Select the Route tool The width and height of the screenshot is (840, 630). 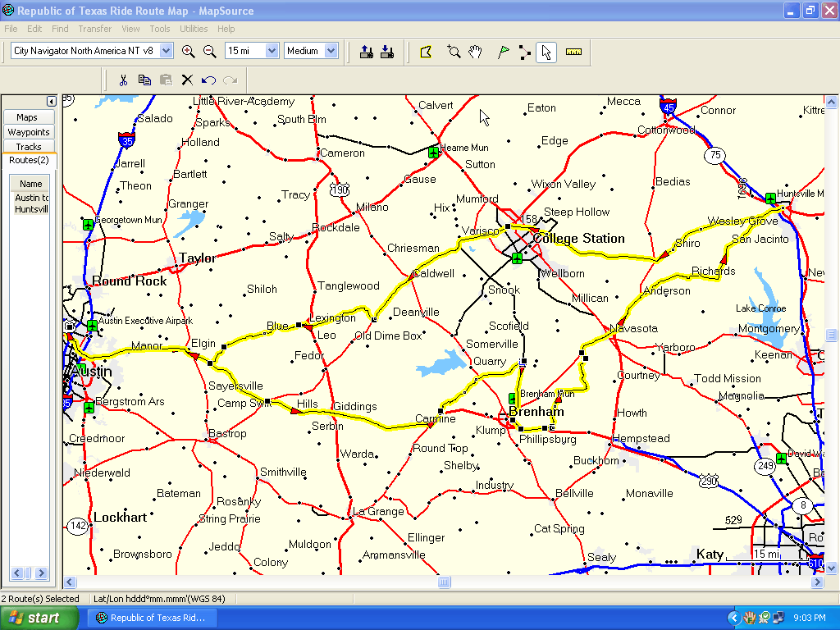tap(525, 52)
